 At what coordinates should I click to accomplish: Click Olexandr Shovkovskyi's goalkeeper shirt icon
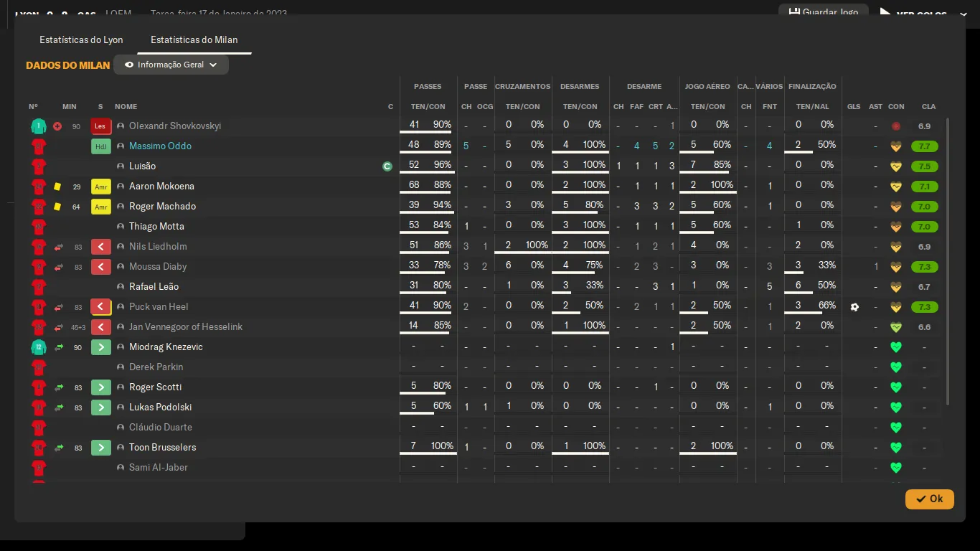pyautogui.click(x=38, y=126)
